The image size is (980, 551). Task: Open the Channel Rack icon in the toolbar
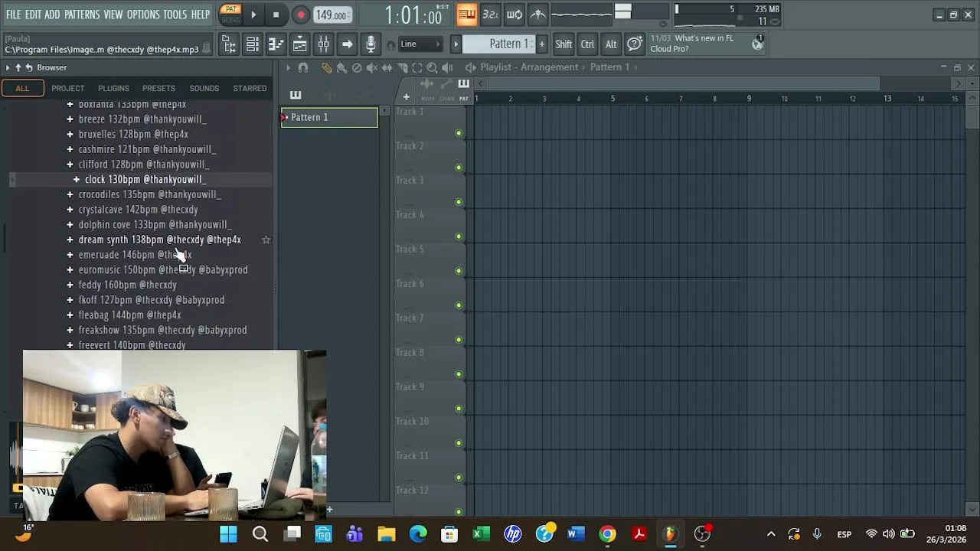253,44
